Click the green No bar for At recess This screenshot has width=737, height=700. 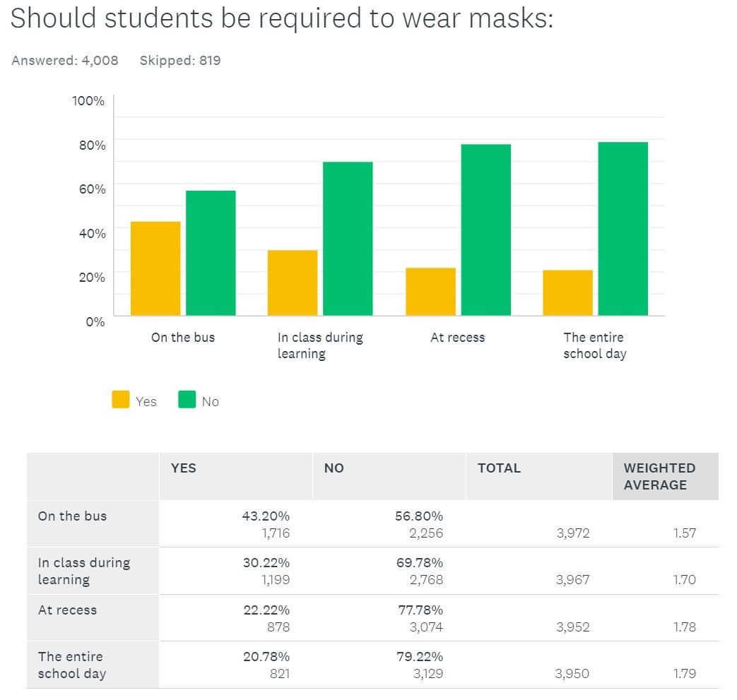pos(485,230)
